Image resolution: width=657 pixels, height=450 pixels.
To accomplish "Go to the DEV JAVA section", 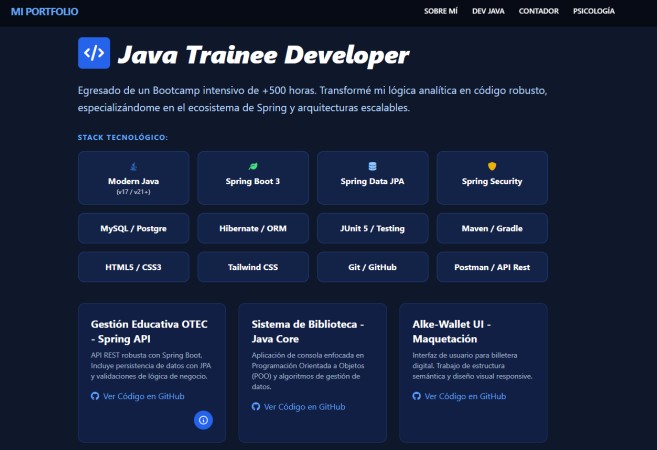I will tap(488, 11).
